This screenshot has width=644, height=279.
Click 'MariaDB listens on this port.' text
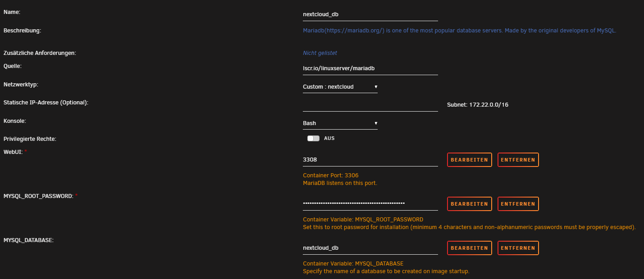coord(340,183)
